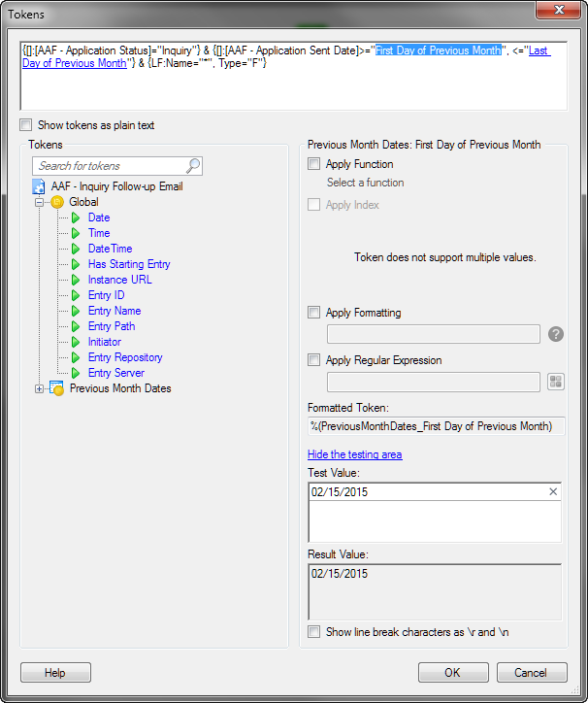Select the Previous Month Dates tree label
Viewport: 588px width, 703px height.
click(120, 388)
